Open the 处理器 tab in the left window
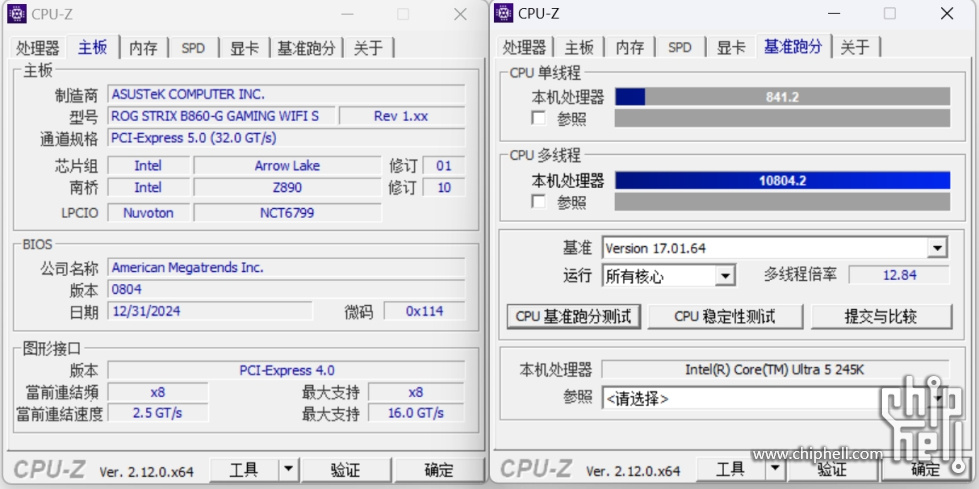The image size is (979, 489). (38, 48)
